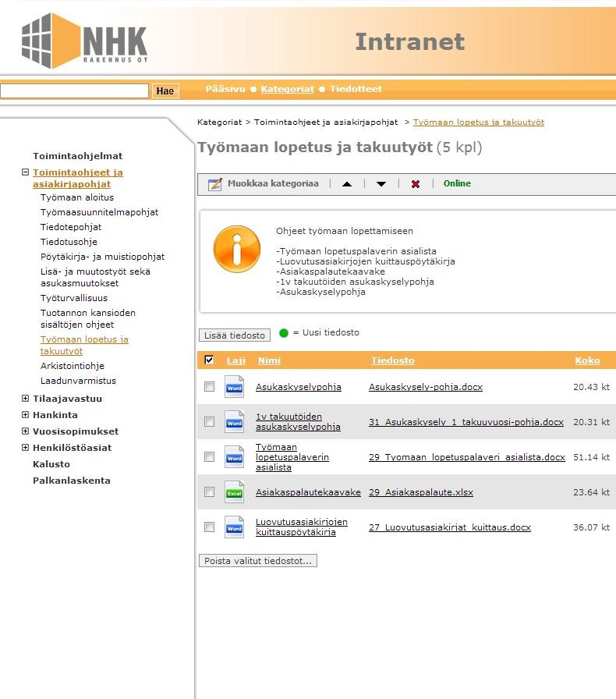This screenshot has width=616, height=699.
Task: Toggle the select-all checkbox in table header
Action: tap(209, 360)
